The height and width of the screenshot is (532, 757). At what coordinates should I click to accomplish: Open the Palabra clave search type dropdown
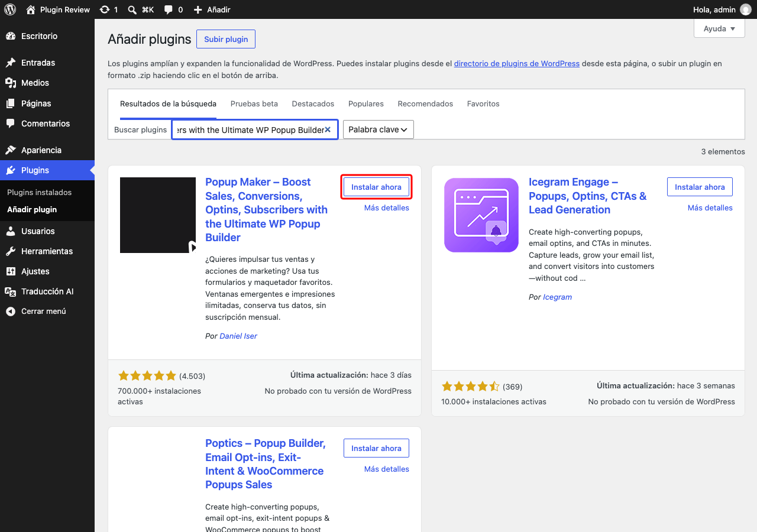(x=378, y=129)
